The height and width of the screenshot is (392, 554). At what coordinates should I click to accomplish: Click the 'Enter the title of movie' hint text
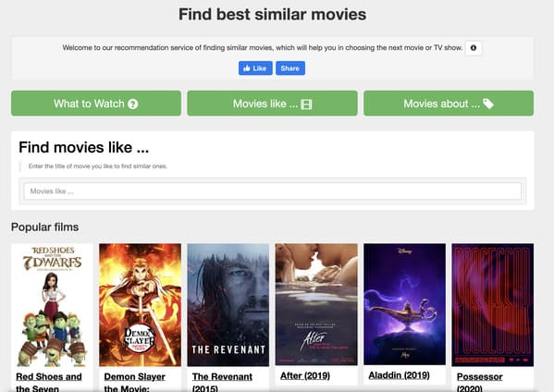click(98, 166)
